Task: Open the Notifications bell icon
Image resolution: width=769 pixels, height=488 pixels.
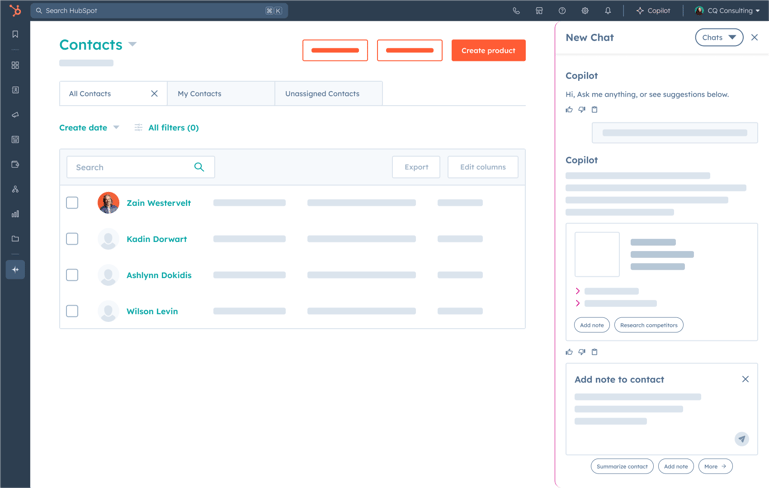Action: 608,10
